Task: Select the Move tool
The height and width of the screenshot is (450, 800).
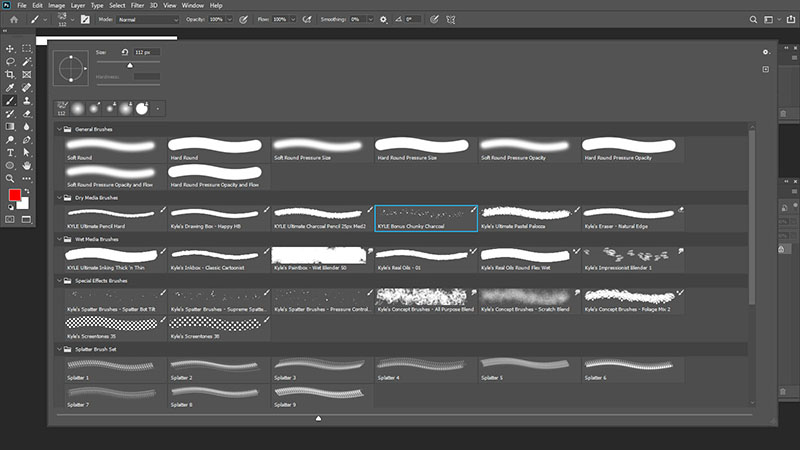Action: tap(10, 48)
